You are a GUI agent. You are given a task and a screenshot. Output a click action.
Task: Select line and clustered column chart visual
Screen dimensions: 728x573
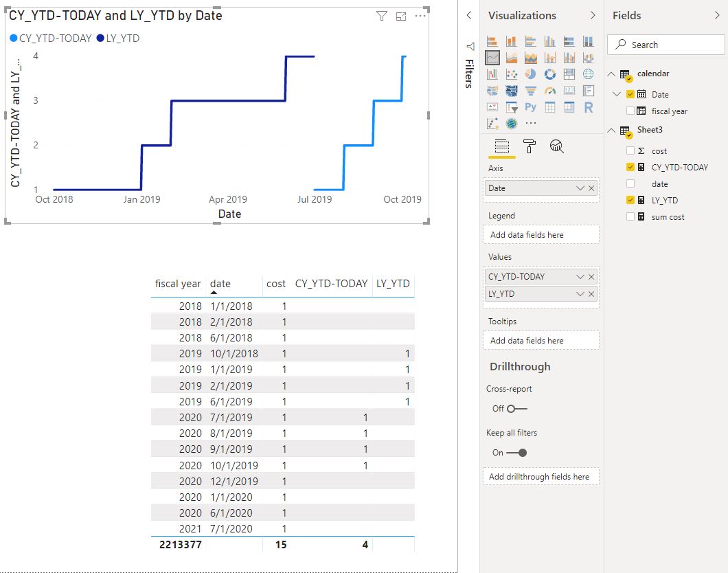click(569, 58)
